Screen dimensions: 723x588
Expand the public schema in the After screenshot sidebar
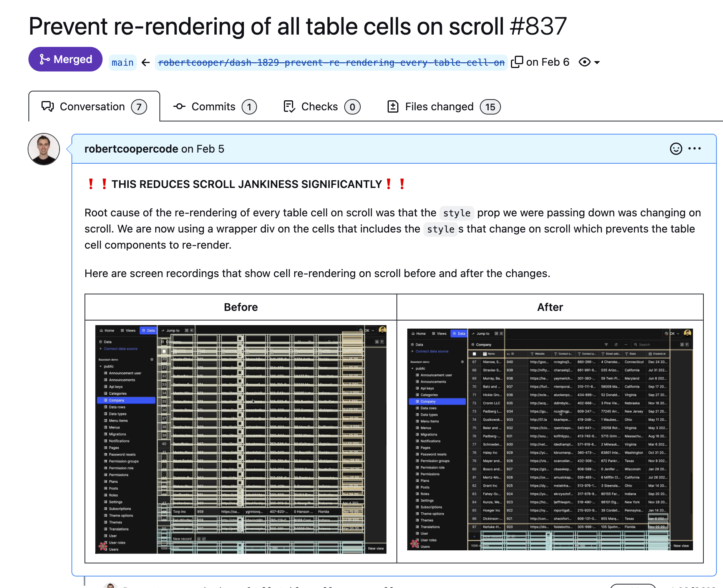412,368
